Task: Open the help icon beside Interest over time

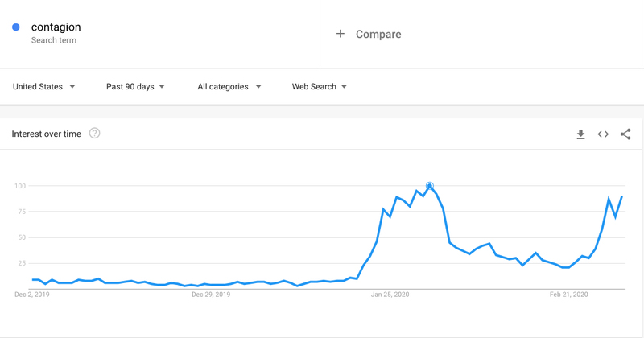Action: (x=94, y=134)
